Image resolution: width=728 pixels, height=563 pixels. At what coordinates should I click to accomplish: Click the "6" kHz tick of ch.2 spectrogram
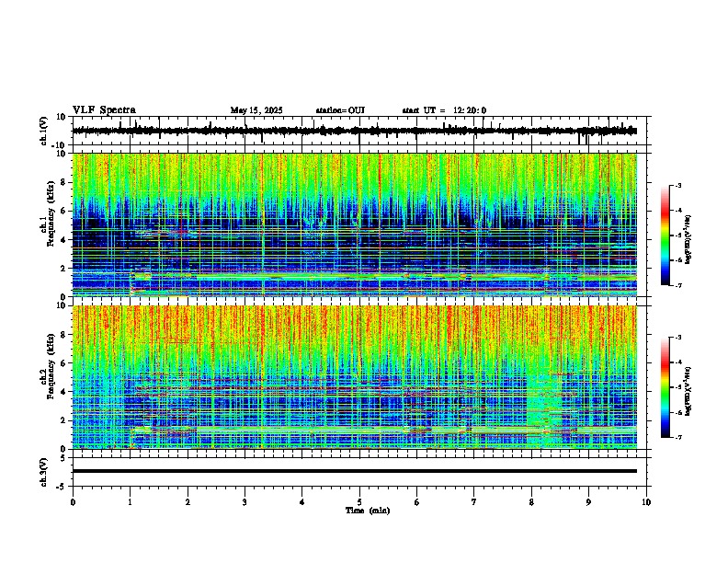64,363
